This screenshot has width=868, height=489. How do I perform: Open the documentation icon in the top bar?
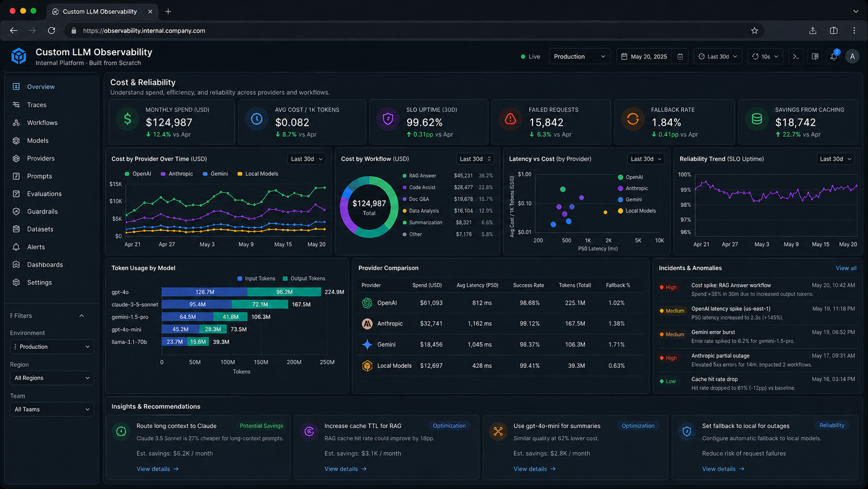coord(815,56)
